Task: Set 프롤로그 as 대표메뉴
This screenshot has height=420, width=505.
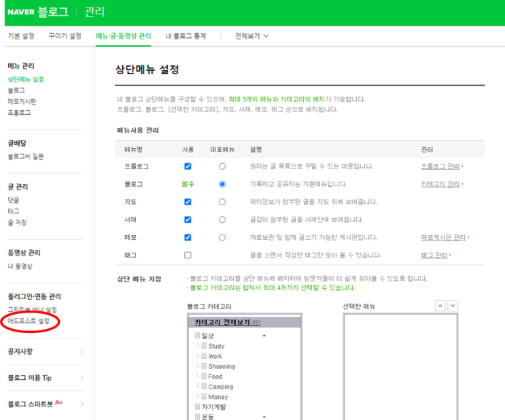Action: point(222,167)
